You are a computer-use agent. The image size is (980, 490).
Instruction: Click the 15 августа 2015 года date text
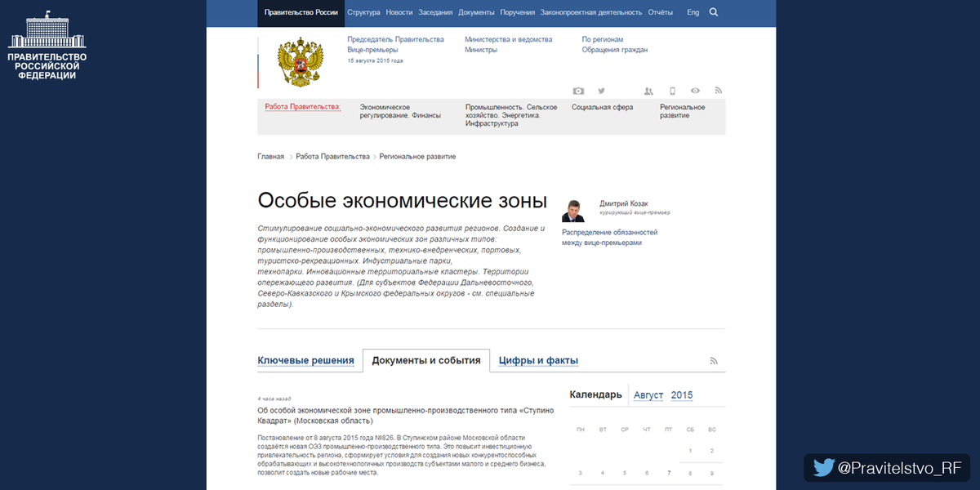375,60
